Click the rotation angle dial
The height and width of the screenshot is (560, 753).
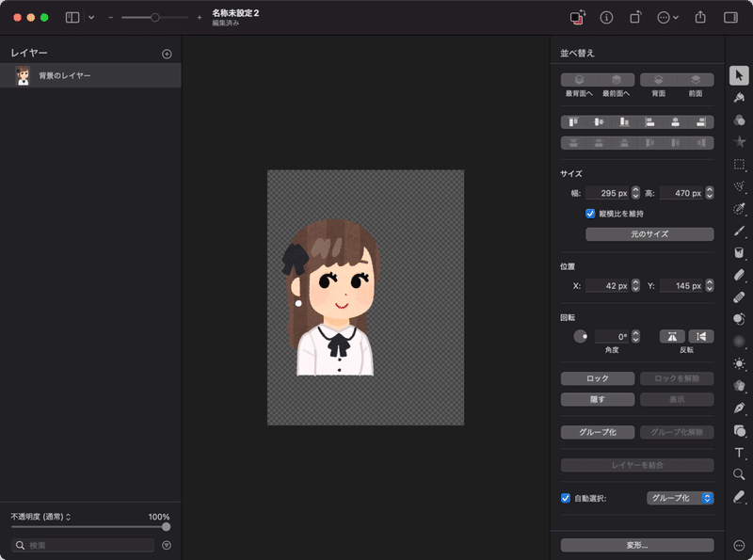point(580,336)
